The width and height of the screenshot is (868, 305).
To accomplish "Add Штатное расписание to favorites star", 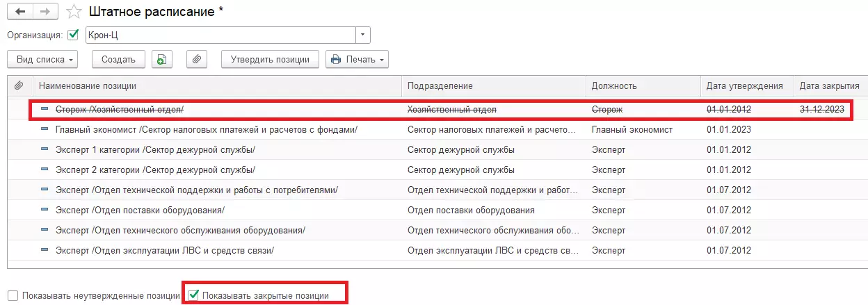I will pyautogui.click(x=72, y=13).
